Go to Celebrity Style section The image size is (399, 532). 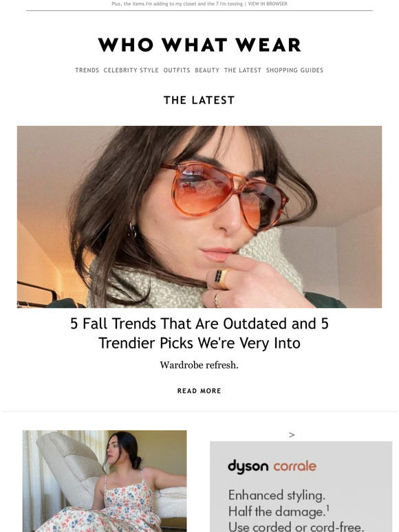131,70
